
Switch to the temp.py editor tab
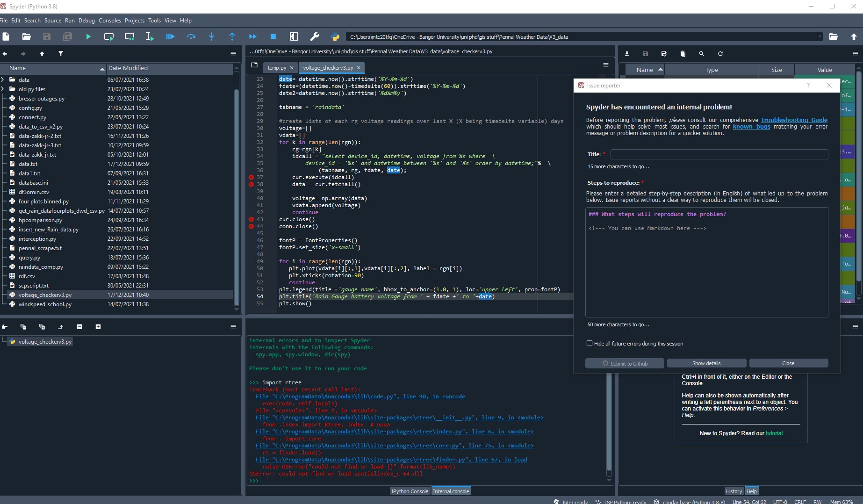pos(276,67)
